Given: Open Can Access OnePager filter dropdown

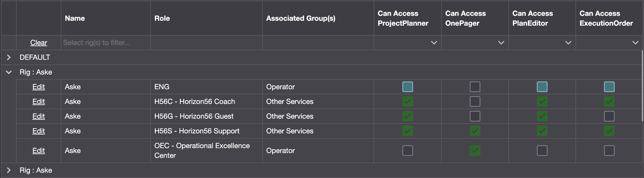Looking at the screenshot, I should 501,43.
